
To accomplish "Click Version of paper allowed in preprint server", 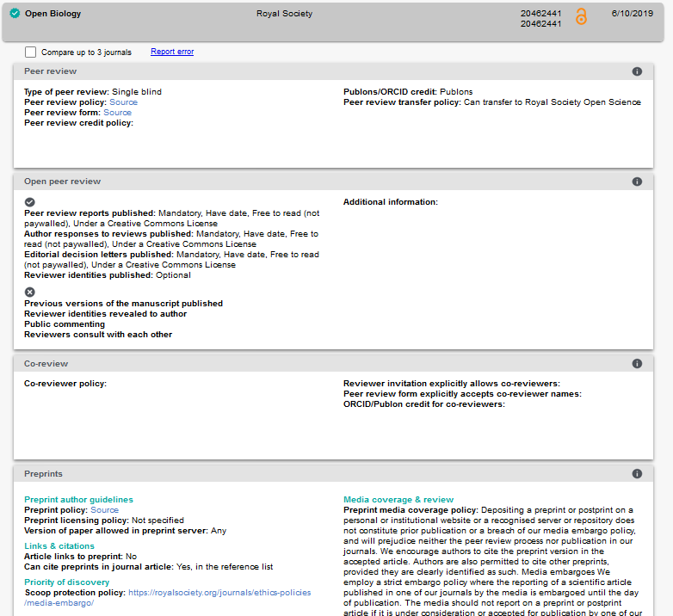I will (125, 530).
